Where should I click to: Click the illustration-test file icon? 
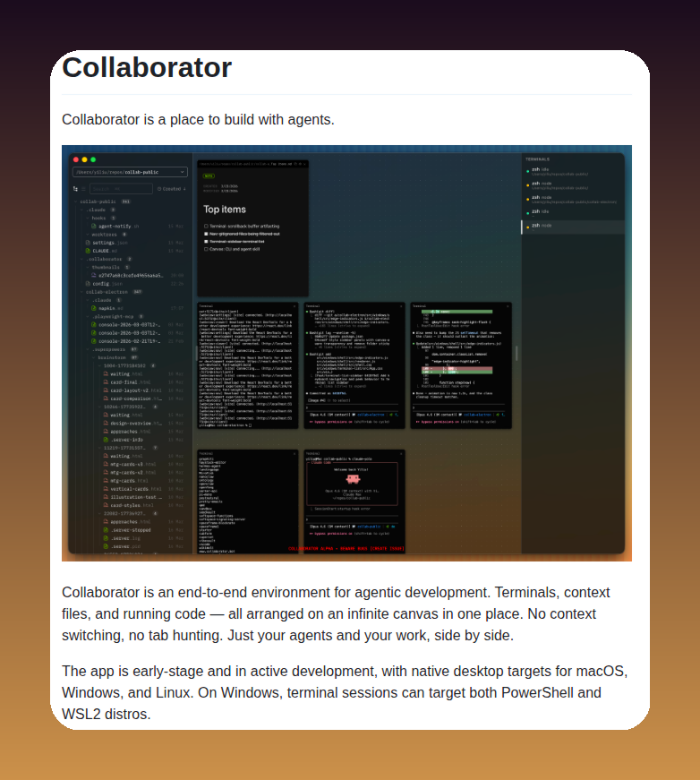tap(106, 497)
